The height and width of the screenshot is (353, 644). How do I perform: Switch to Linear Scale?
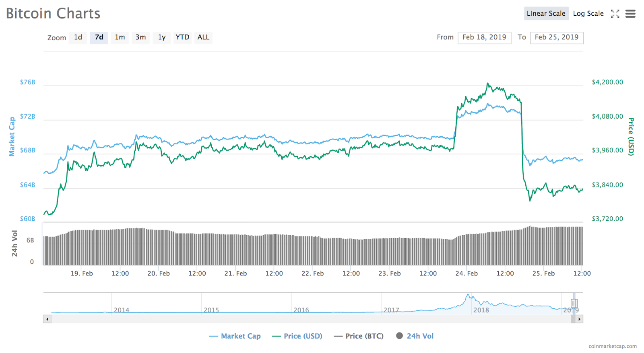pos(546,14)
